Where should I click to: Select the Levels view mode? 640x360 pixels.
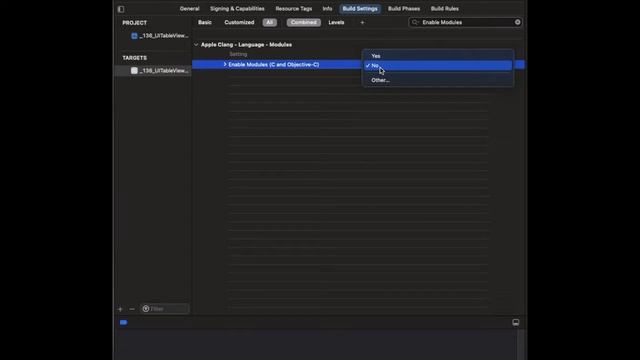tap(336, 22)
